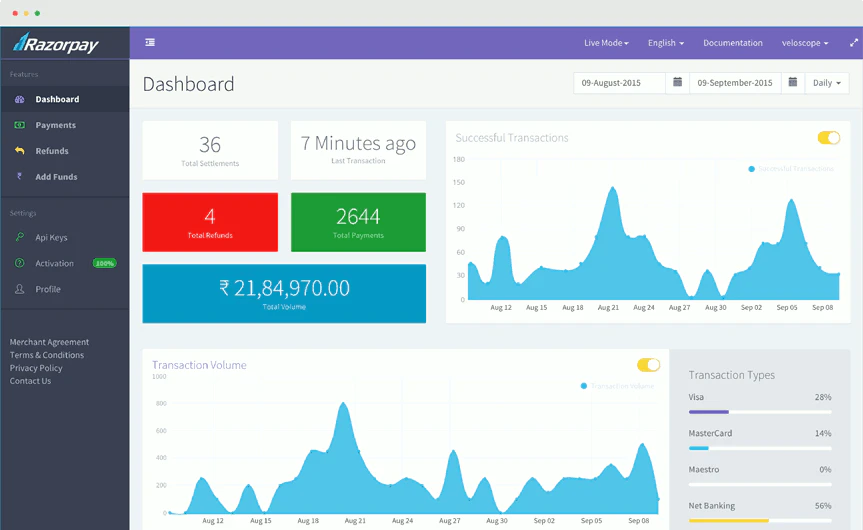Viewport: 863px width, 530px height.
Task: Open calendar picker for end date
Action: [x=793, y=83]
